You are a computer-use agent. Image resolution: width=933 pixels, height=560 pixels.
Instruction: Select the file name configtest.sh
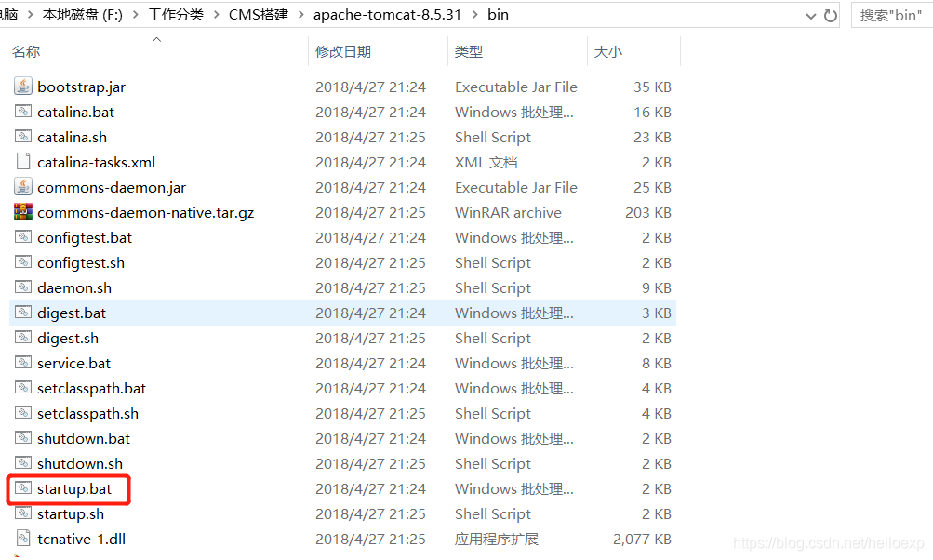81,262
